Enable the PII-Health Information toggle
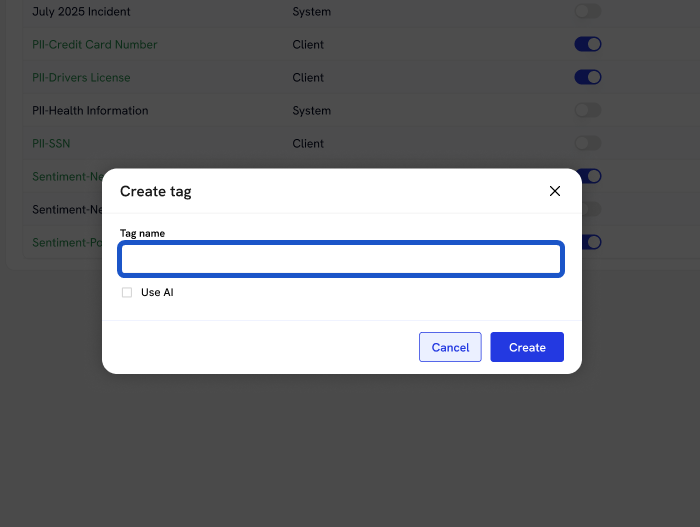Screen dimensions: 700x527 [x=588, y=110]
